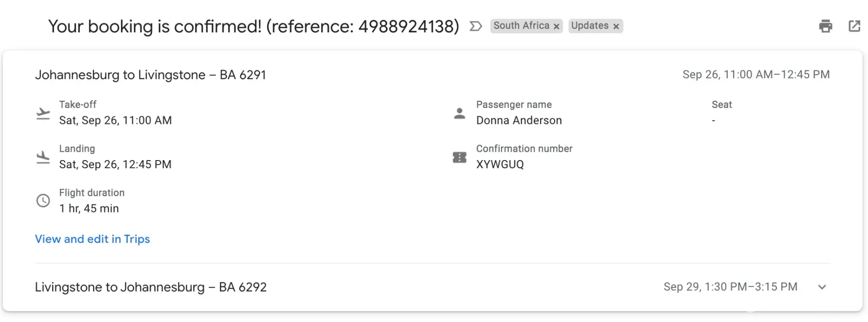This screenshot has height=322, width=868.
Task: Click the South Africa label tag
Action: pyautogui.click(x=521, y=26)
